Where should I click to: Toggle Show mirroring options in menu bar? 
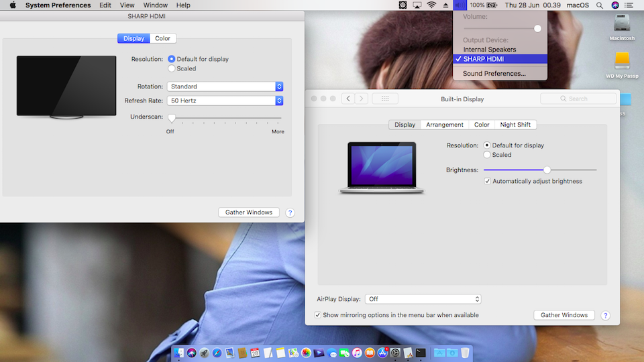pos(318,315)
